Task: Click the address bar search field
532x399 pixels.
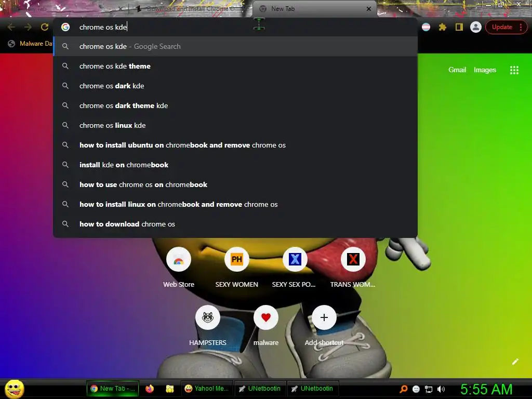Action: 235,27
